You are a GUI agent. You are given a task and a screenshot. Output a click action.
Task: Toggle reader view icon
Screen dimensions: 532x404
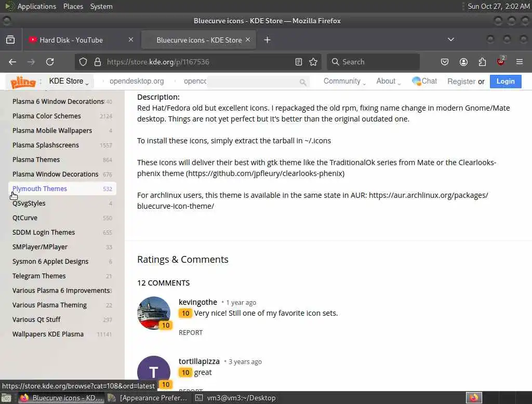299,62
